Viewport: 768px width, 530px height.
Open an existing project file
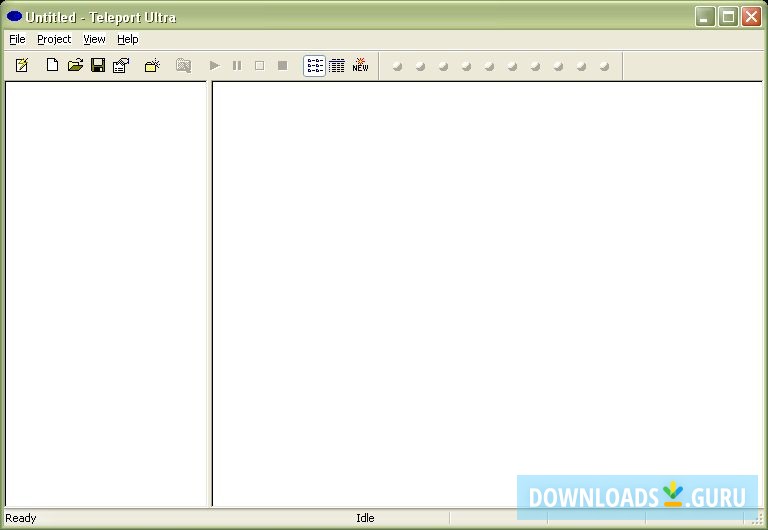[x=75, y=65]
